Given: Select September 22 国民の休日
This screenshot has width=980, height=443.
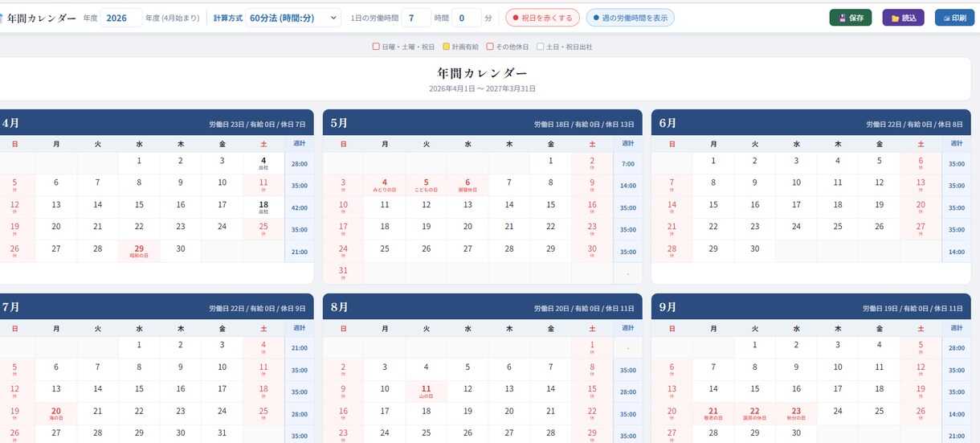Looking at the screenshot, I should pyautogui.click(x=755, y=413).
